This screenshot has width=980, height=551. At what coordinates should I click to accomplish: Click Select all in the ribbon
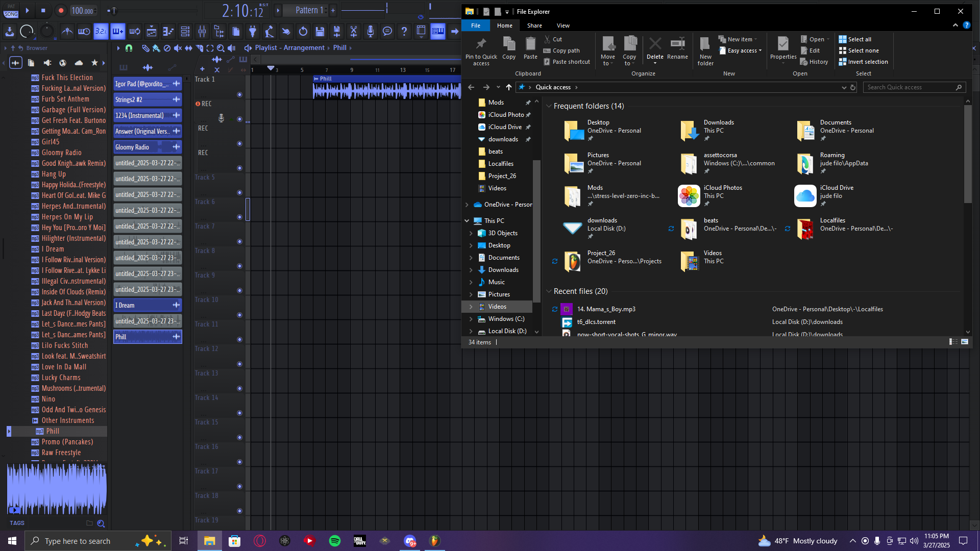[x=859, y=39]
